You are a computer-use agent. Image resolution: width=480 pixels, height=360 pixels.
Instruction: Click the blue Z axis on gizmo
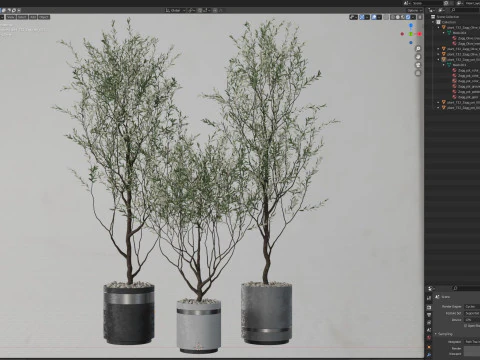411,25
